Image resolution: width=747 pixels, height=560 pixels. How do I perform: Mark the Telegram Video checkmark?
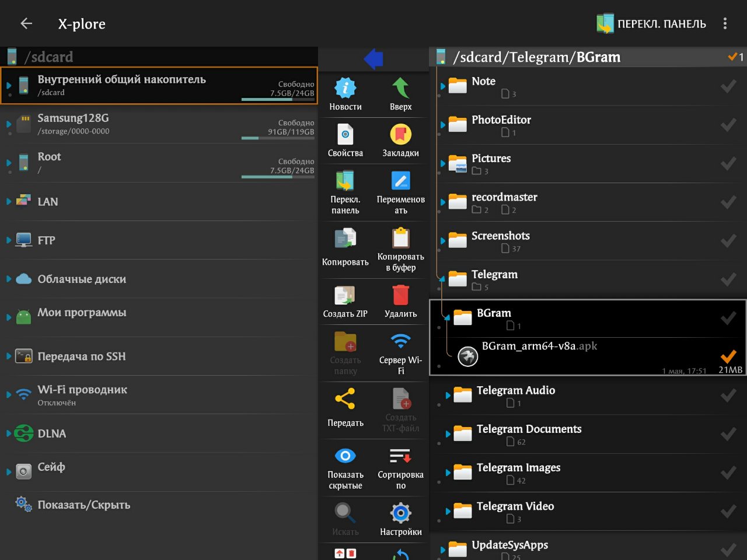point(728,512)
